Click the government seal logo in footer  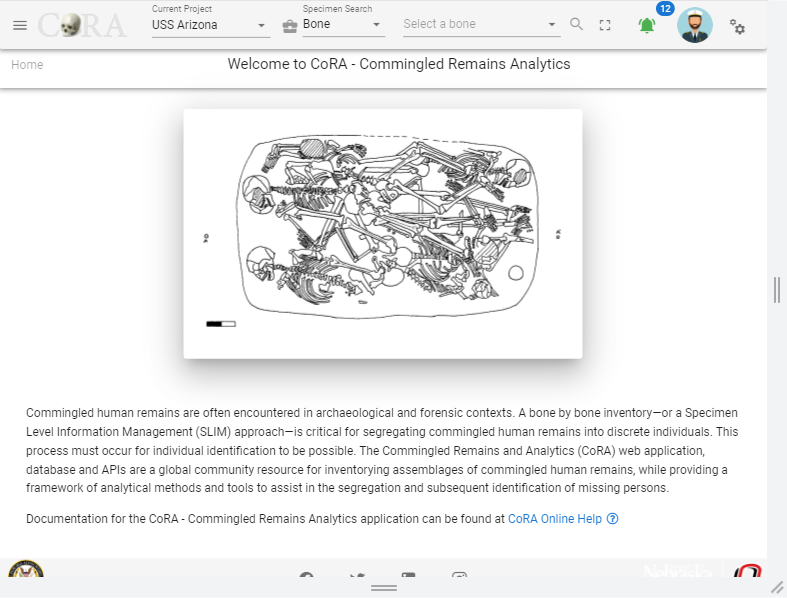[26, 568]
